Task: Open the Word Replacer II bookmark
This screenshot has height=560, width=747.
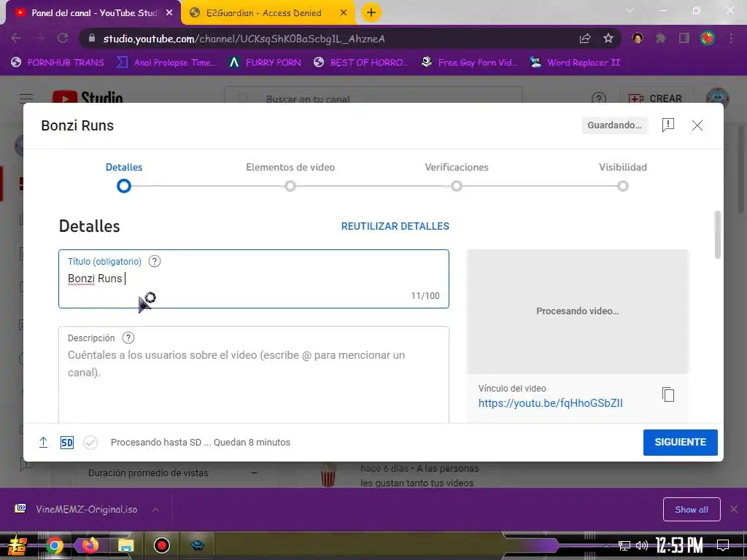Action: (576, 63)
